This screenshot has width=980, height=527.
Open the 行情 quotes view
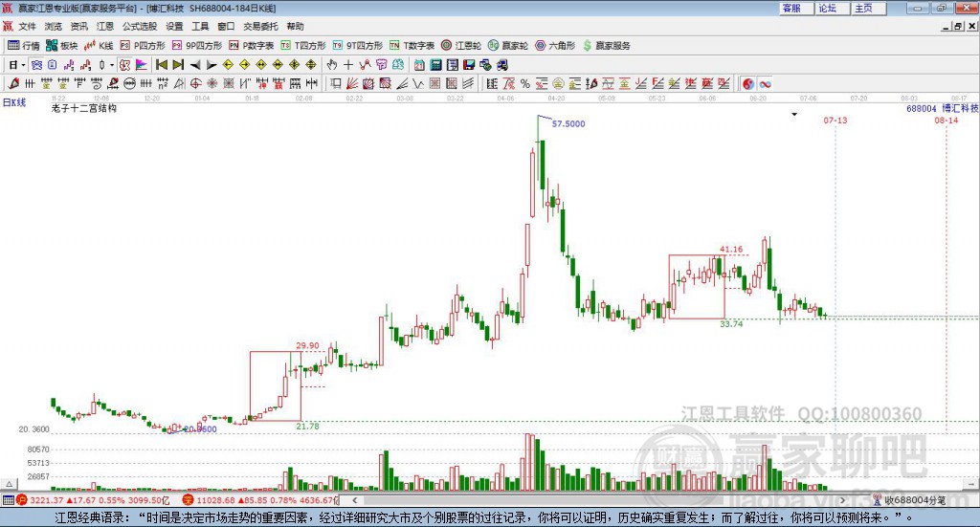24,46
